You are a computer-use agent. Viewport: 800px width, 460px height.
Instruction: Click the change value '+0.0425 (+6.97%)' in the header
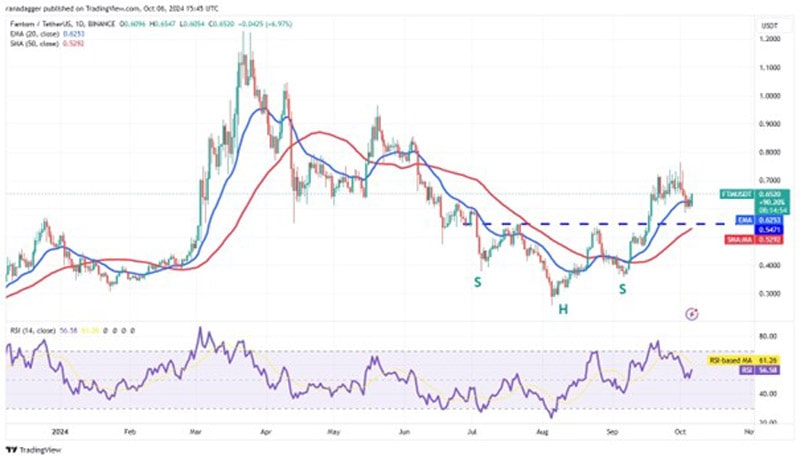(267, 24)
